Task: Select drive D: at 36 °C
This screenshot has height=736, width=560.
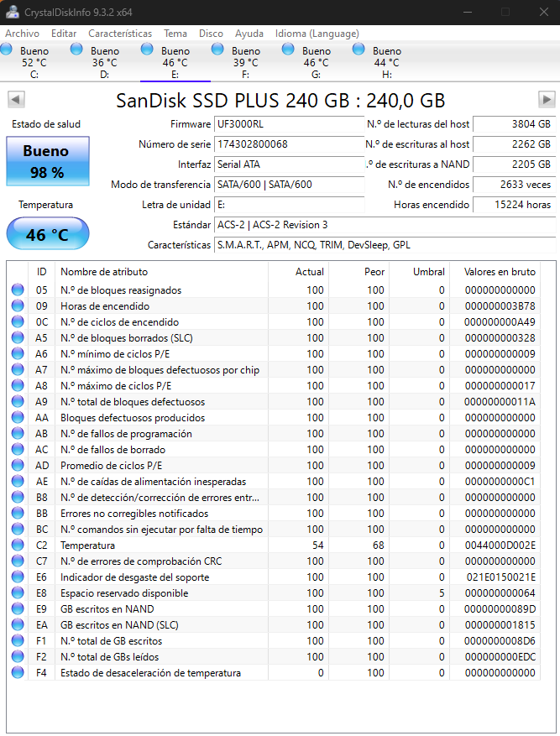Action: click(105, 62)
